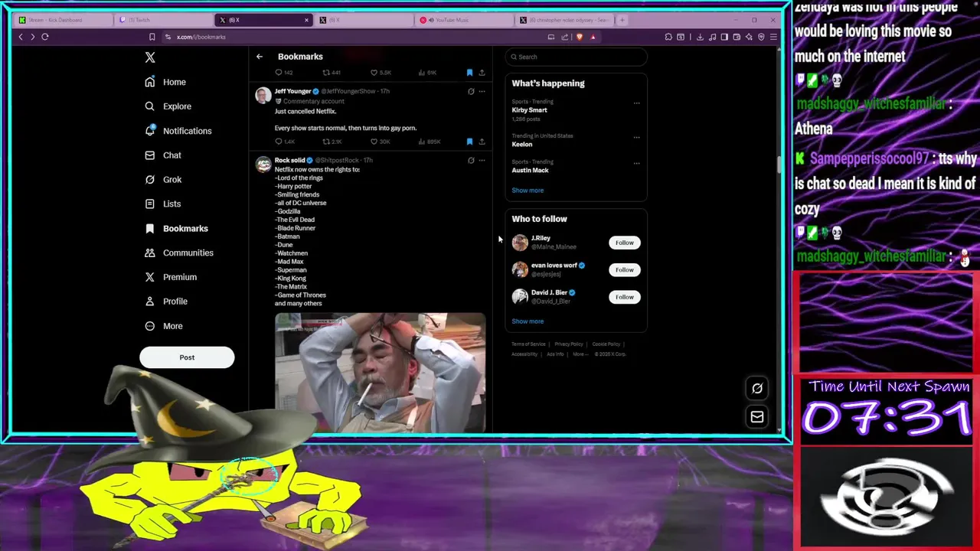Open options for Austin Mack trend
This screenshot has height=551, width=980.
pos(636,164)
